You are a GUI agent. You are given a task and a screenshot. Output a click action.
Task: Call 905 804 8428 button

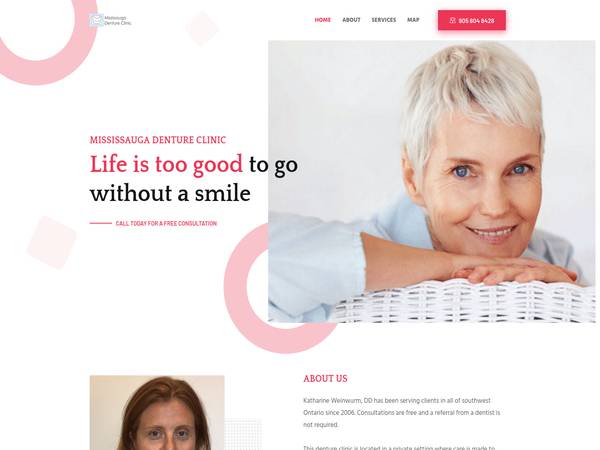pyautogui.click(x=472, y=20)
